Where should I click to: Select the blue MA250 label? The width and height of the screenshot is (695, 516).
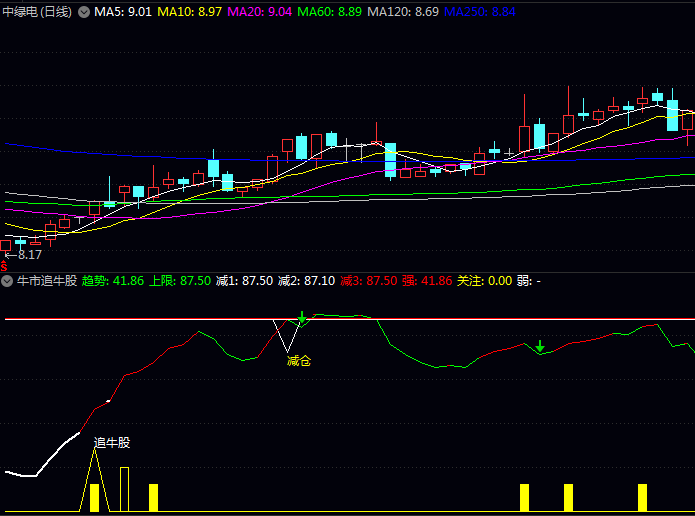pyautogui.click(x=479, y=11)
